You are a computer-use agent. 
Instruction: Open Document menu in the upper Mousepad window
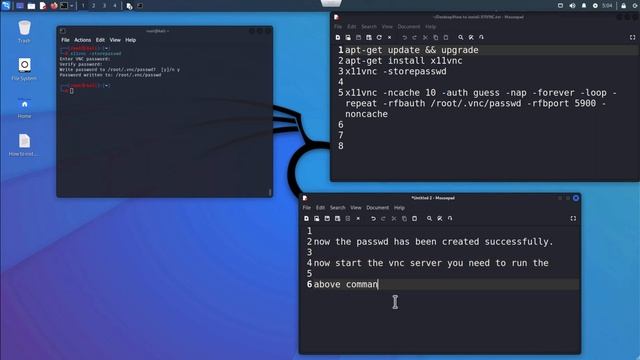[409, 27]
